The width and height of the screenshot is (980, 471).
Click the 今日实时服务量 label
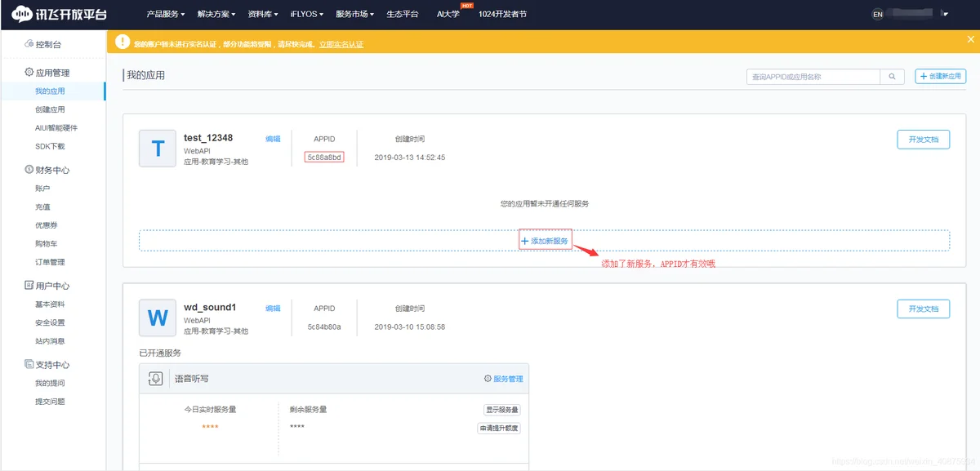(210, 409)
